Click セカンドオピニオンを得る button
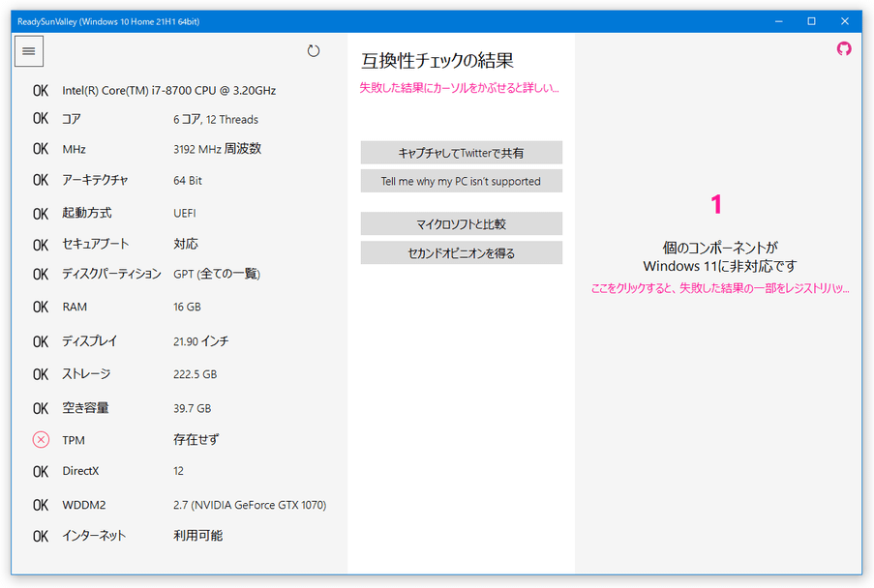Image resolution: width=874 pixels, height=588 pixels. pyautogui.click(x=461, y=252)
